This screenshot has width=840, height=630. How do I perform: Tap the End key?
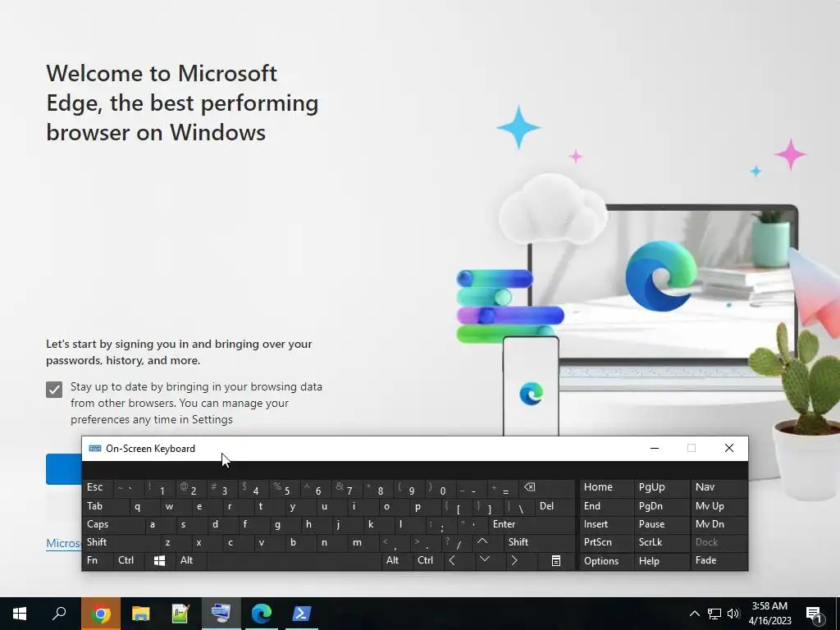point(606,505)
